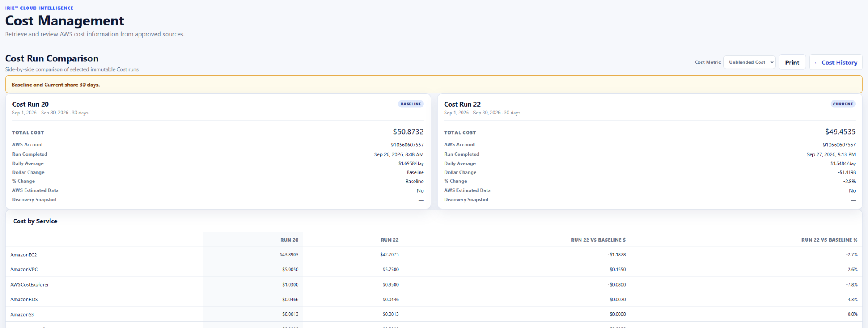
Task: Click AmazonRDS percent change -4.3%
Action: pyautogui.click(x=852, y=299)
